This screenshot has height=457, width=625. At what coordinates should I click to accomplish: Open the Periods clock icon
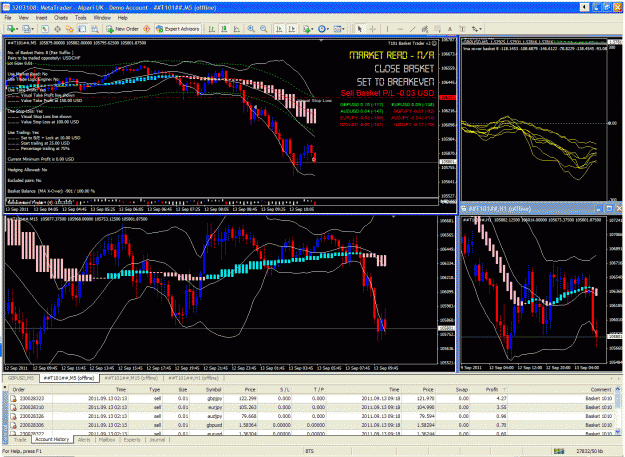pyautogui.click(x=321, y=29)
